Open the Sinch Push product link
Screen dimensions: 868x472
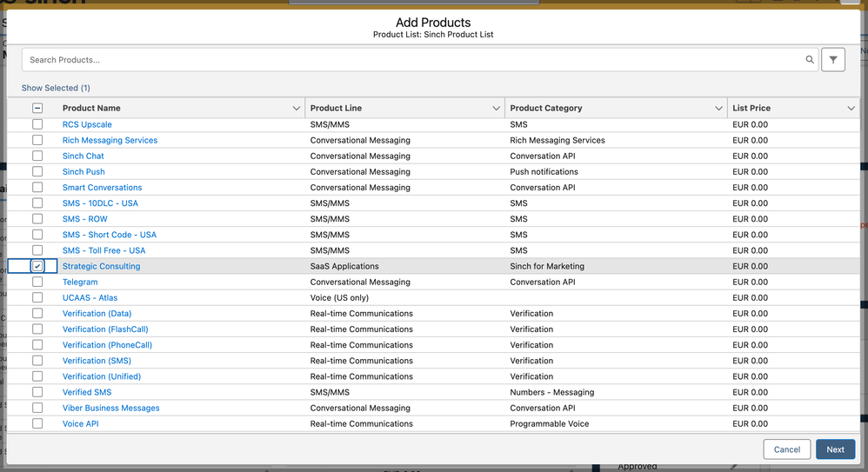coord(83,171)
